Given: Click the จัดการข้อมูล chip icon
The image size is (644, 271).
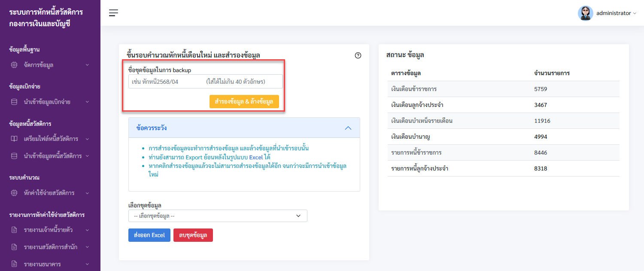Looking at the screenshot, I should [14, 65].
